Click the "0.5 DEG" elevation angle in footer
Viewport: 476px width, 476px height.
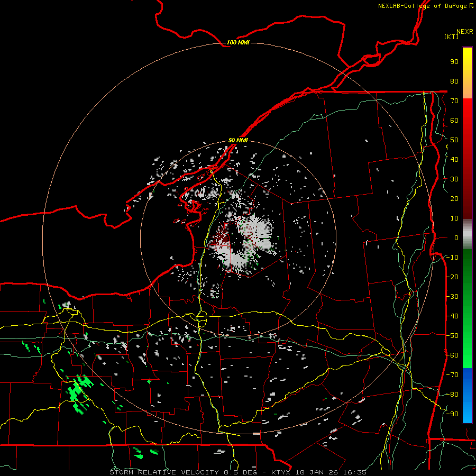tap(241, 472)
